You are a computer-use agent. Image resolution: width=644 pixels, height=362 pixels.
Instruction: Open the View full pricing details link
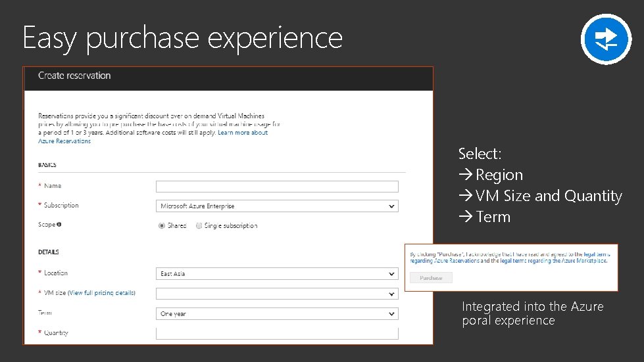click(101, 292)
